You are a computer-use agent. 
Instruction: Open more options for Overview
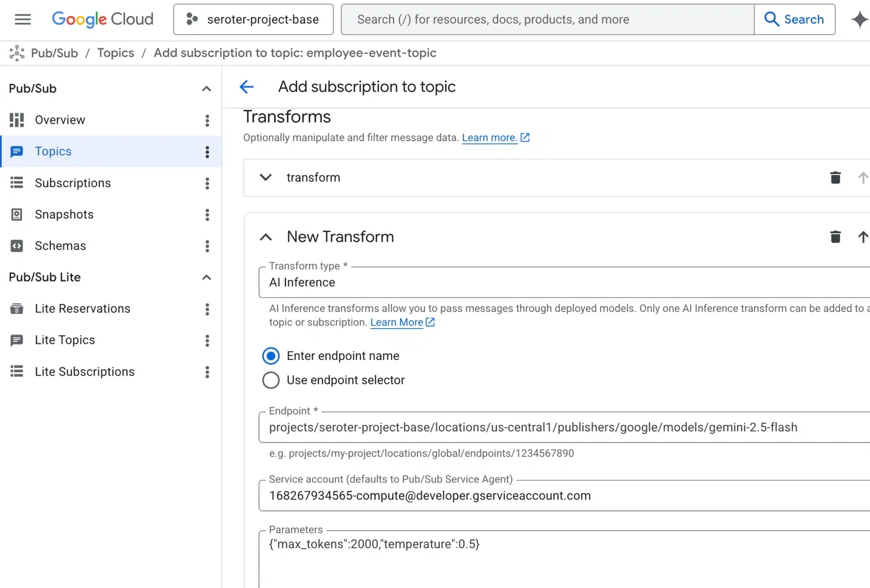click(208, 121)
